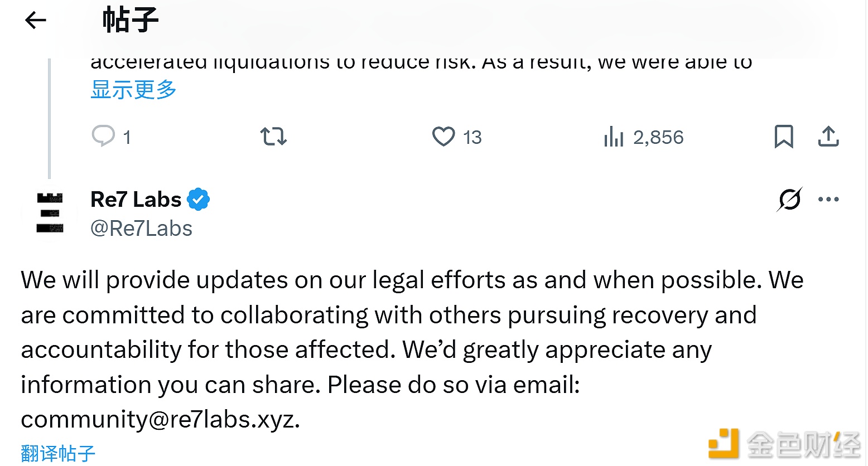Click the community@re7labs.xyz email address

point(159,420)
